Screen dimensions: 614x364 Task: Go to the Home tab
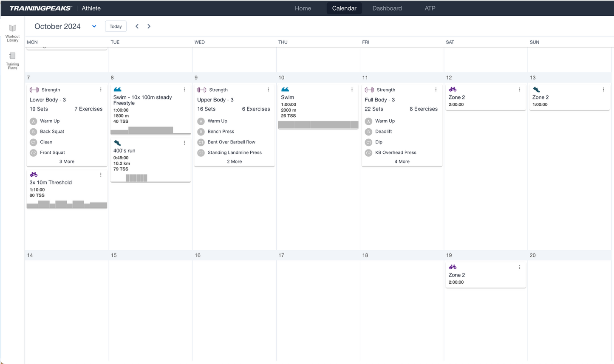click(x=303, y=8)
